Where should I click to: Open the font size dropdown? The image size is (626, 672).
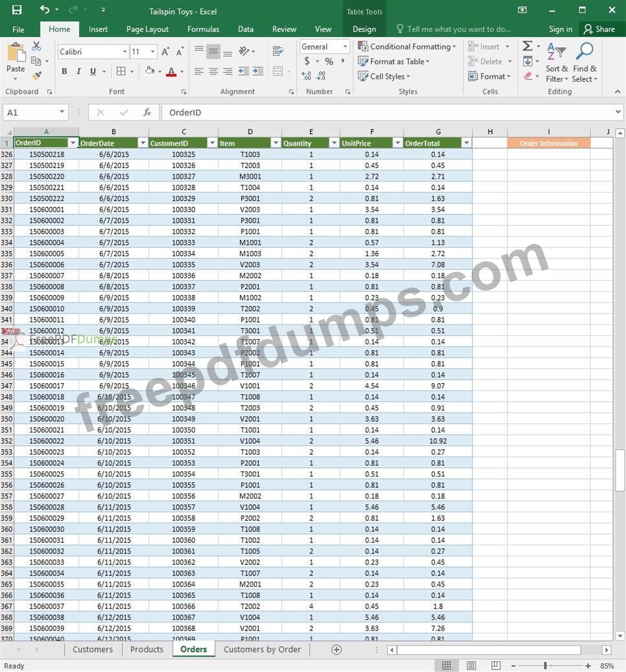pos(152,52)
